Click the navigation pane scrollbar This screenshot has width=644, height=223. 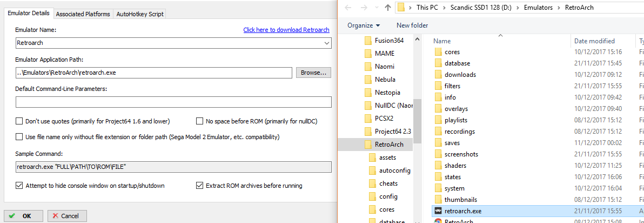(417, 121)
